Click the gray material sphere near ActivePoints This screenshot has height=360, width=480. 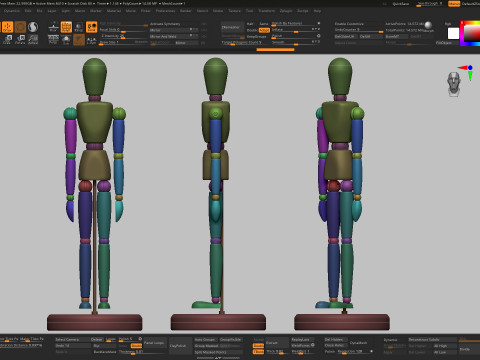tap(428, 25)
